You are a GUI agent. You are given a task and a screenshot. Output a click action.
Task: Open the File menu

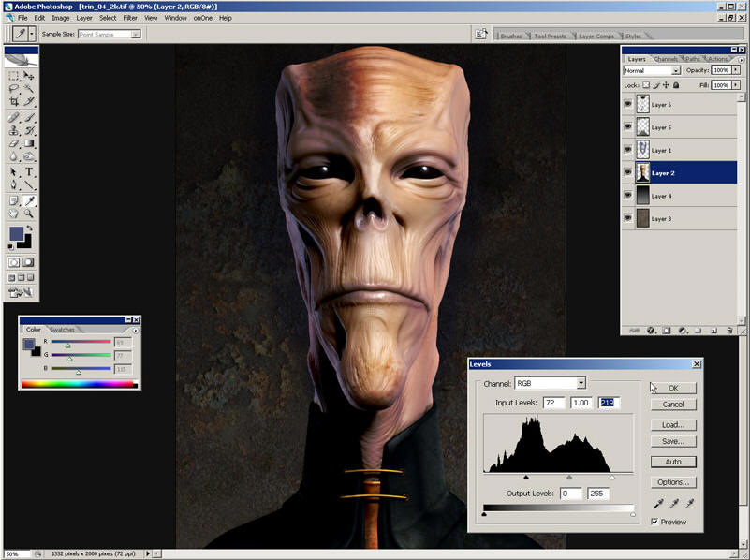(22, 18)
